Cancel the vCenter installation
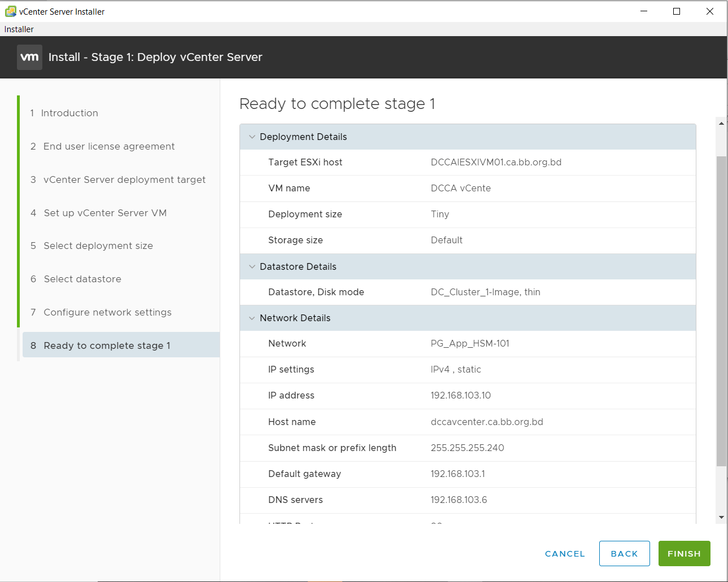This screenshot has width=728, height=582. [x=565, y=554]
